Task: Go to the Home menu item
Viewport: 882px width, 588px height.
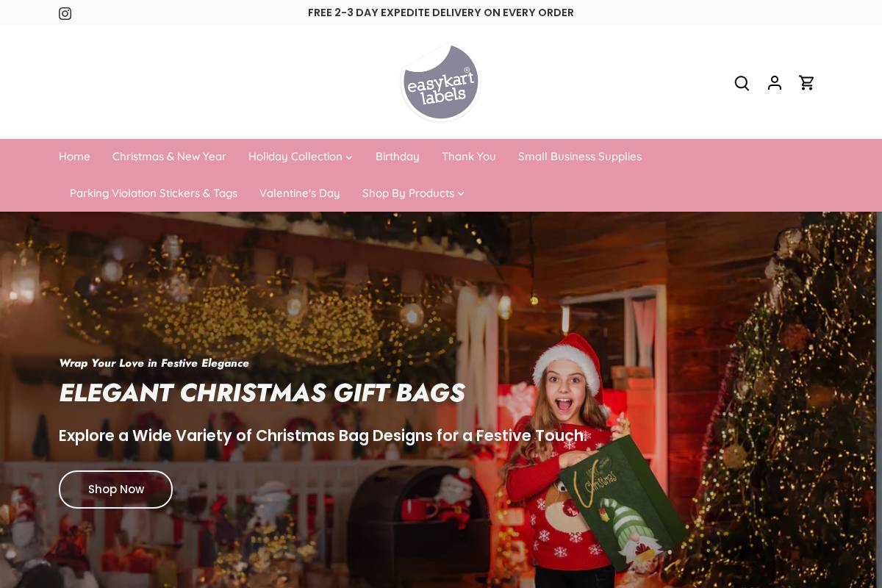Action: click(74, 157)
